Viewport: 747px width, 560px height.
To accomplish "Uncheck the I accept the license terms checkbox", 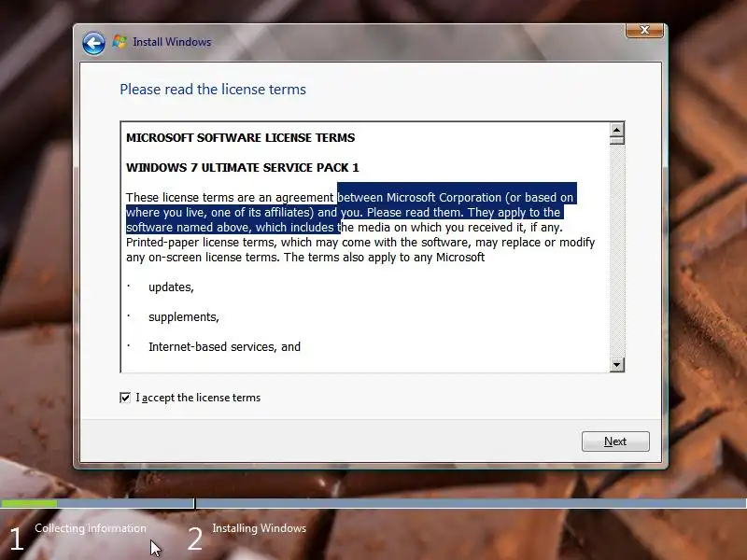I will 125,398.
